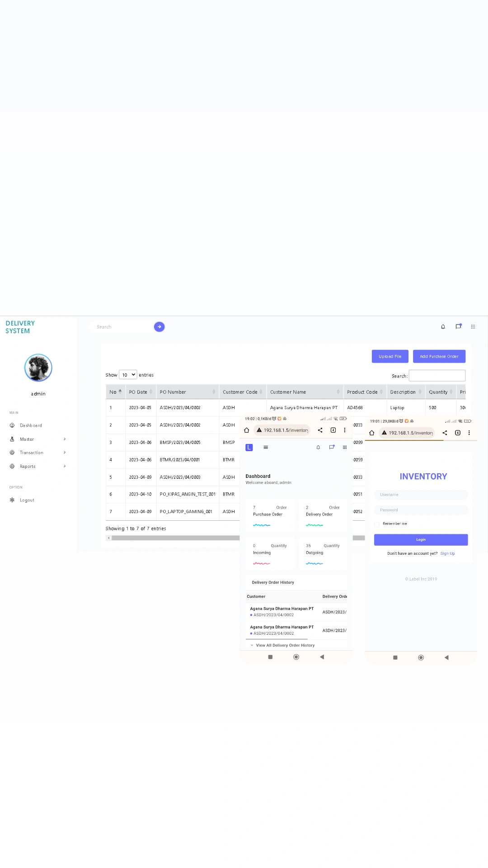Tap home icon in right phone browser

pyautogui.click(x=371, y=433)
